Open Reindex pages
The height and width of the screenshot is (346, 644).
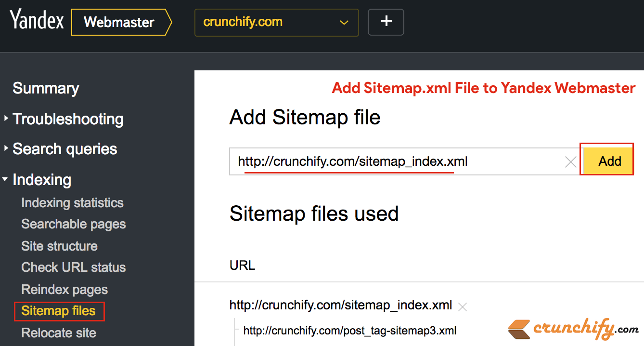coord(64,290)
